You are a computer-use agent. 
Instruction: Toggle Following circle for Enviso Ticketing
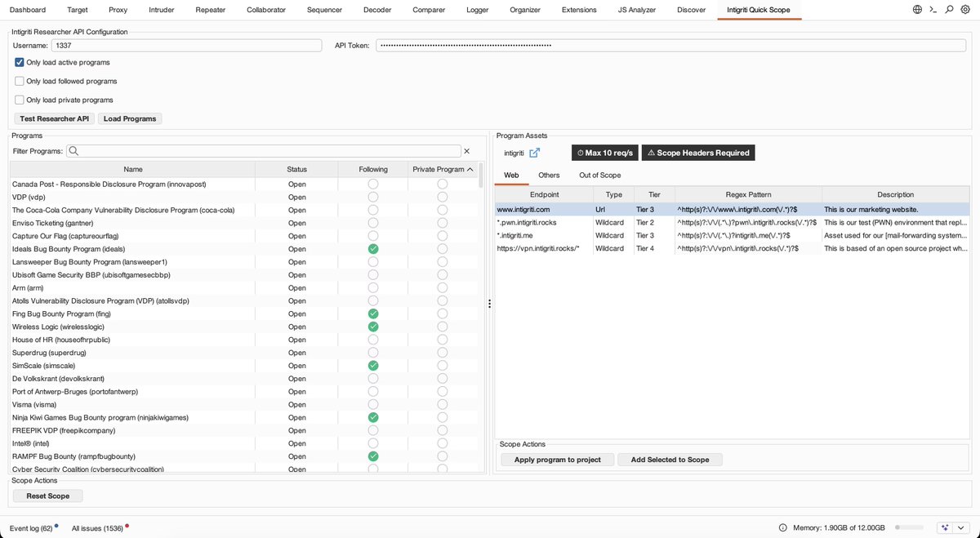tap(373, 223)
